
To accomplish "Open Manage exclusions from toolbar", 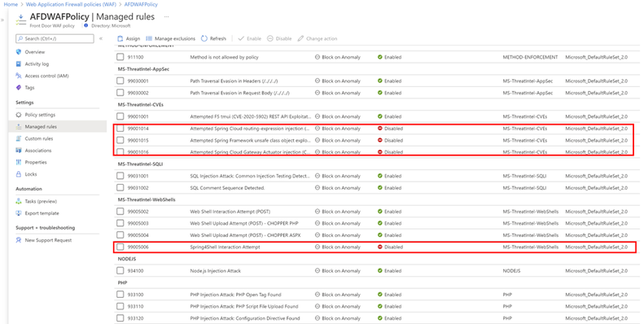I will coord(170,38).
